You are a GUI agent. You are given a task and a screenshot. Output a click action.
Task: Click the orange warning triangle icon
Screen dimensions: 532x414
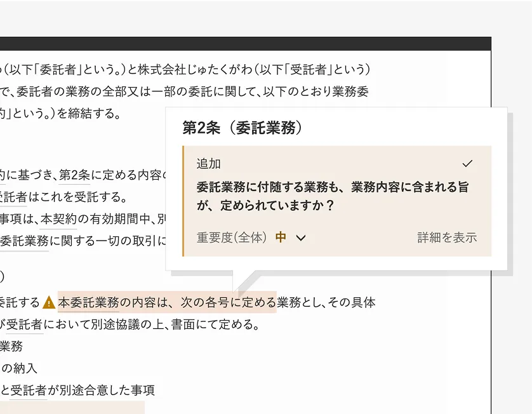49,302
